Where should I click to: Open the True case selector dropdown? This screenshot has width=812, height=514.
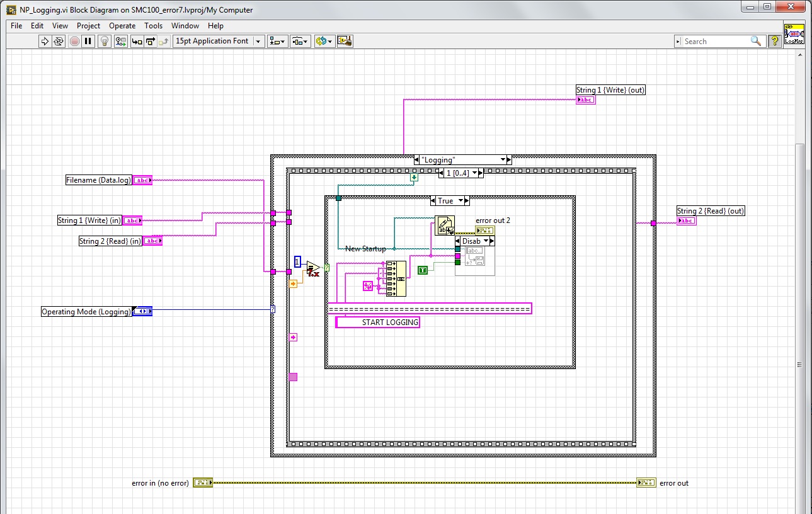click(460, 200)
